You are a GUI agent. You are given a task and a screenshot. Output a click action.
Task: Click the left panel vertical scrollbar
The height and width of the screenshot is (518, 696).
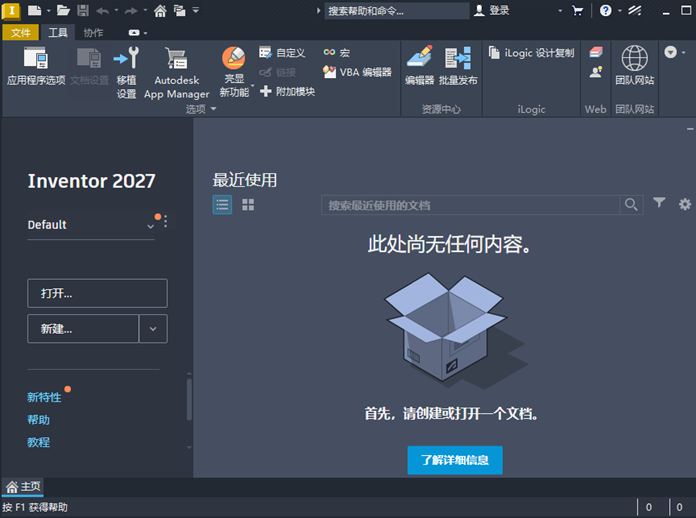(189, 399)
